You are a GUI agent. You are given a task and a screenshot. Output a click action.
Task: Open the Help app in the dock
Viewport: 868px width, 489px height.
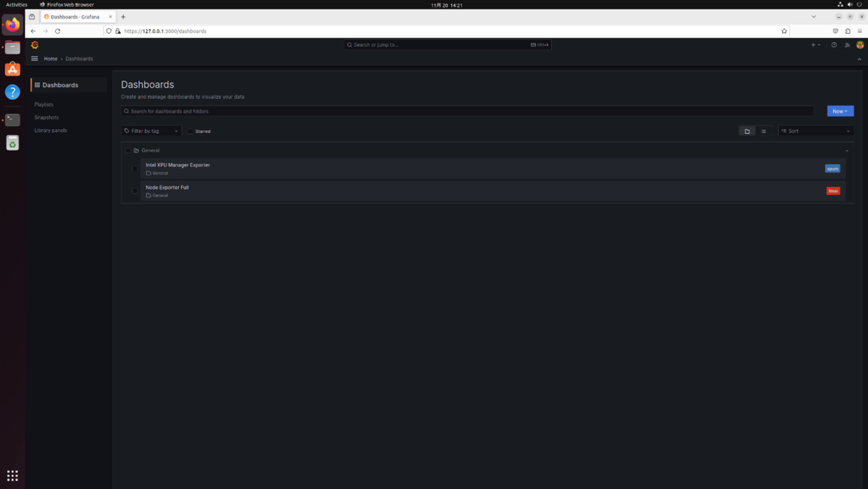click(12, 92)
